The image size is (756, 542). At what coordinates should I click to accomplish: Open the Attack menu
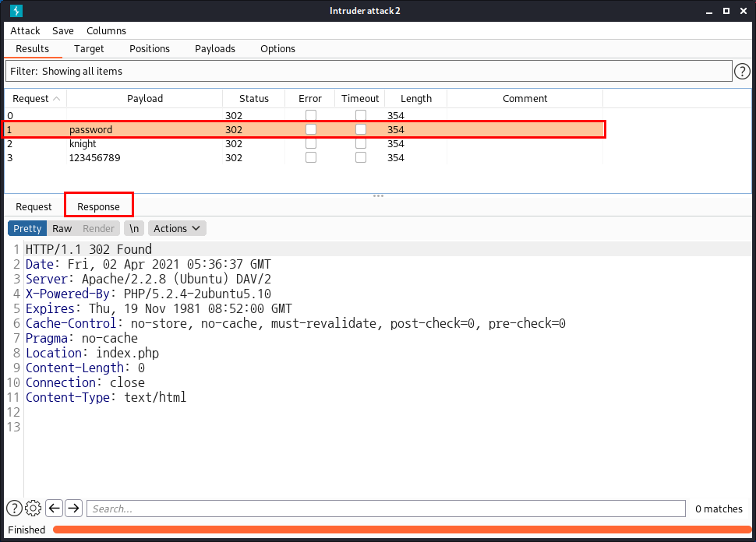pos(25,31)
